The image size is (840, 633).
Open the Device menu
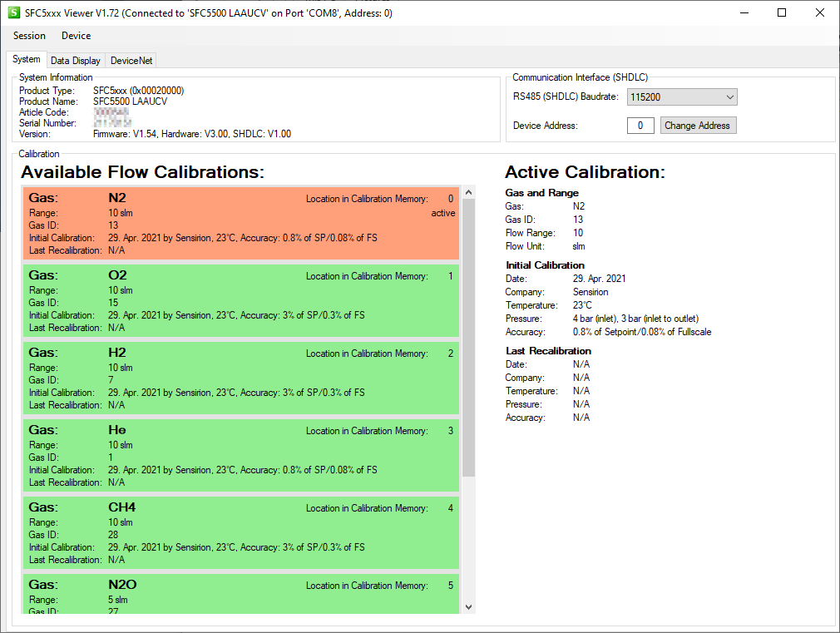tap(76, 36)
